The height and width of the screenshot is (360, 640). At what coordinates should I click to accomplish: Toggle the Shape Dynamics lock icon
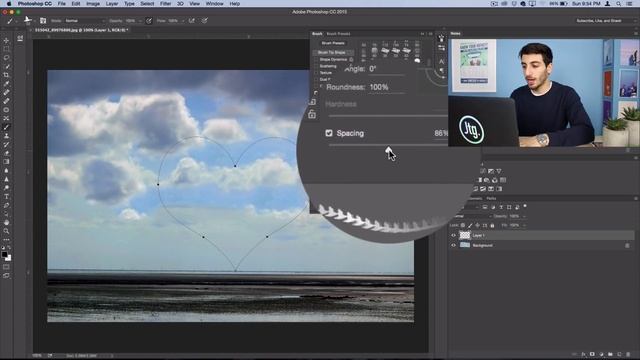click(x=351, y=60)
